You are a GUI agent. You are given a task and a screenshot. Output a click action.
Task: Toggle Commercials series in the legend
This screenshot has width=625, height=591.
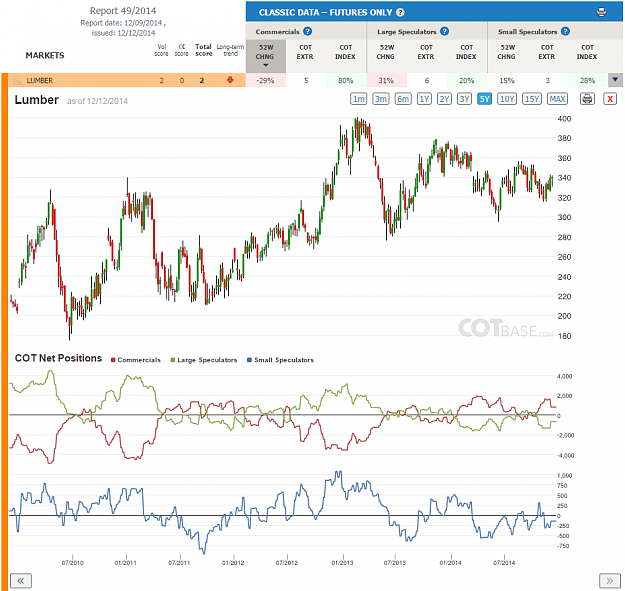(136, 360)
